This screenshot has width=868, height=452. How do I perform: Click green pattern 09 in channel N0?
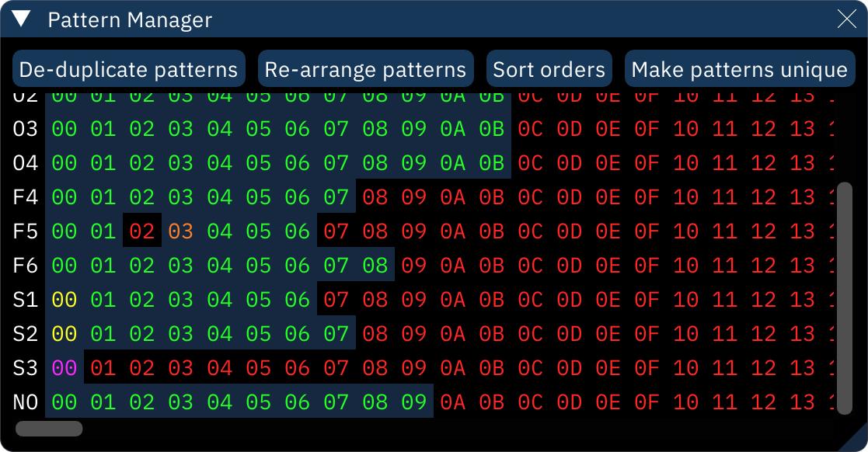tap(414, 402)
